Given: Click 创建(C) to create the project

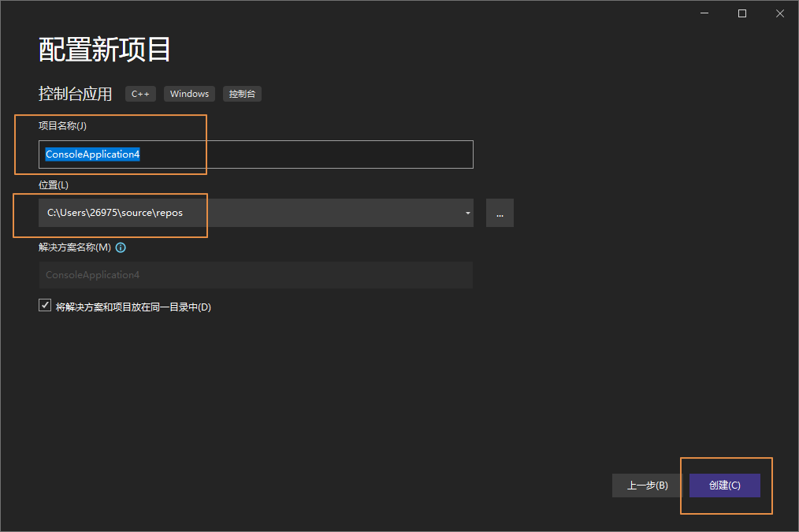Looking at the screenshot, I should [x=724, y=485].
